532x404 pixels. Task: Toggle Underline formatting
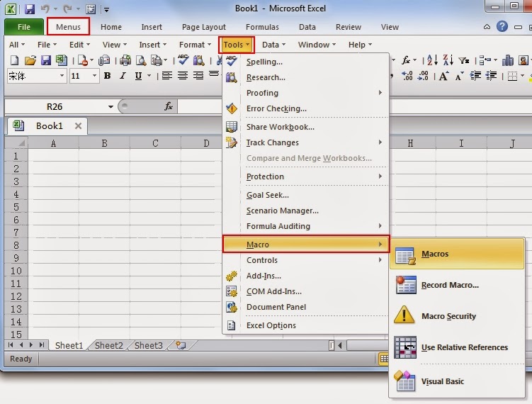point(138,76)
